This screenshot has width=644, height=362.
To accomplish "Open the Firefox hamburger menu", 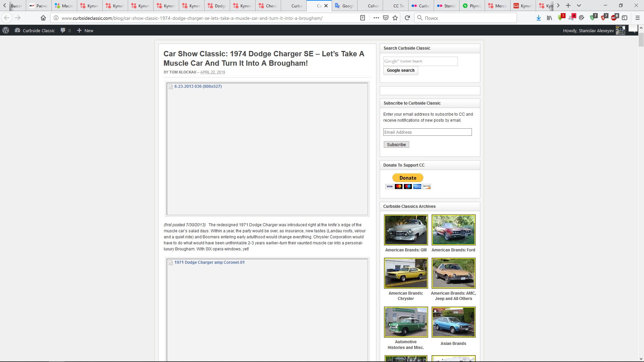I will (638, 18).
